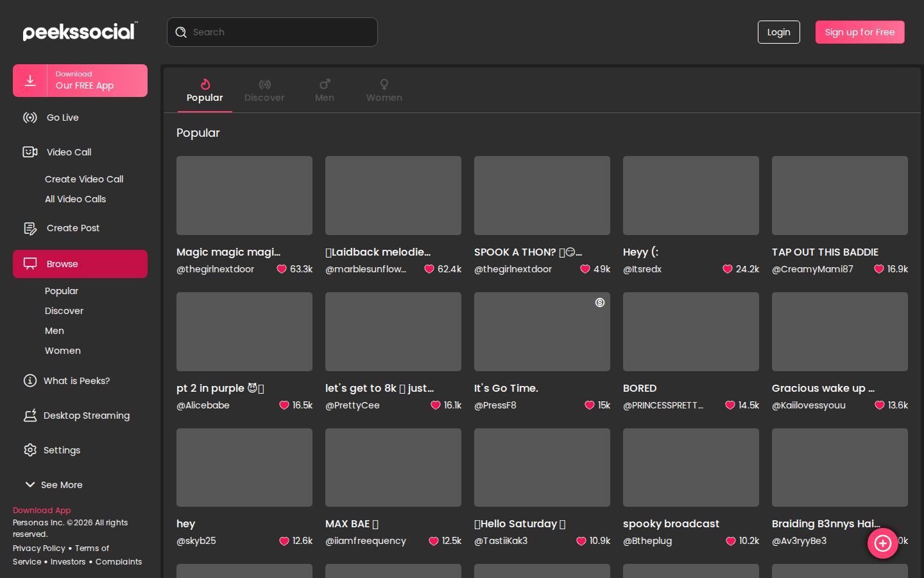Open the TAP OUT THIS BADDIE thumbnail

click(x=840, y=195)
